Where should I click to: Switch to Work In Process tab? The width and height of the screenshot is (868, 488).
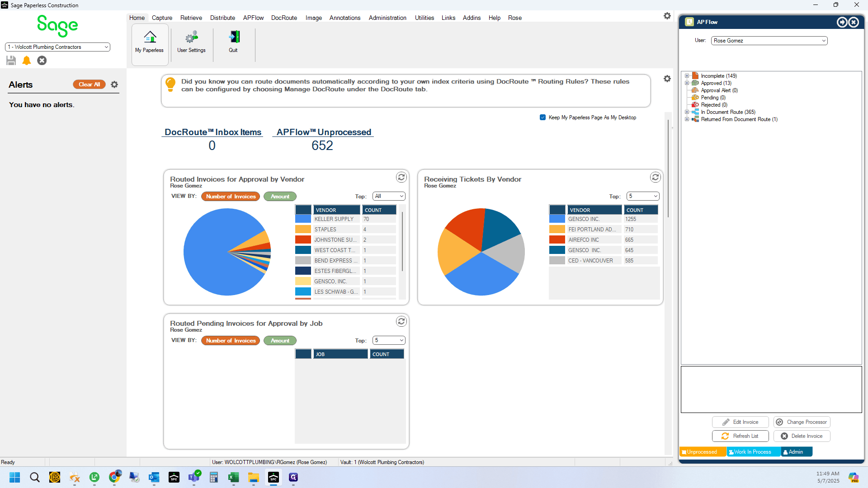click(x=753, y=452)
